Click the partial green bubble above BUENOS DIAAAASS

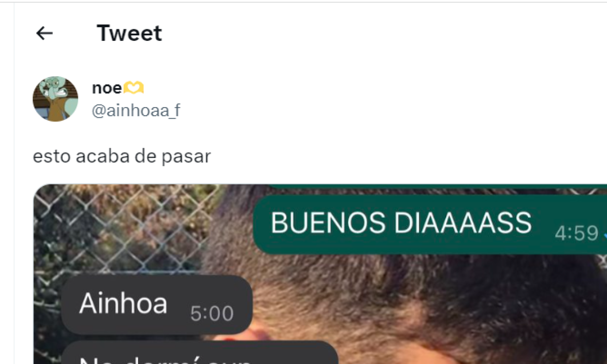pyautogui.click(x=435, y=187)
